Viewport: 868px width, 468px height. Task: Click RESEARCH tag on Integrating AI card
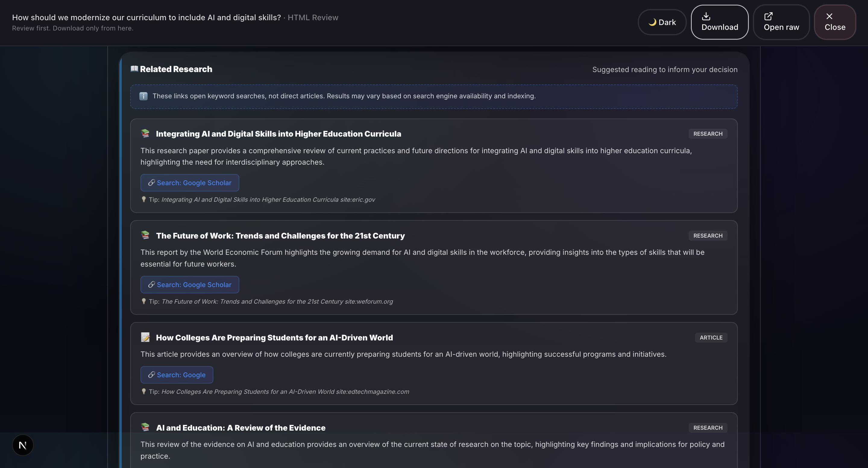coord(708,134)
